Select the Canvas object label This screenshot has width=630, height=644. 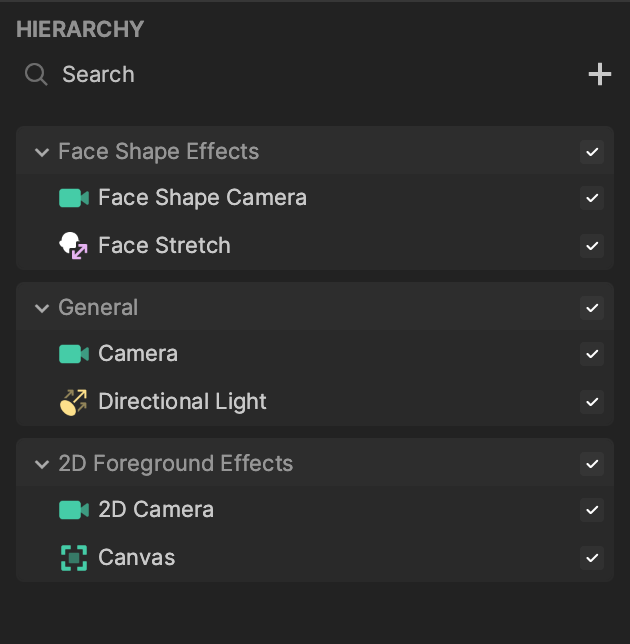coord(136,558)
